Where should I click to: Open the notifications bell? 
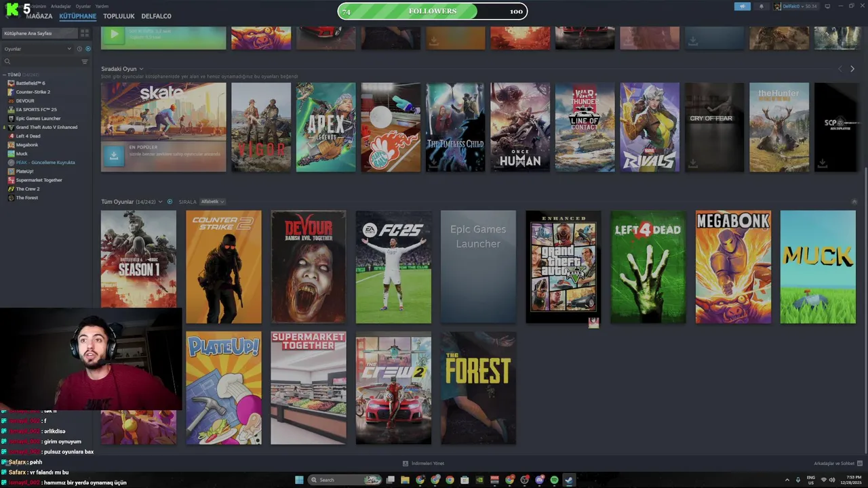(x=761, y=6)
